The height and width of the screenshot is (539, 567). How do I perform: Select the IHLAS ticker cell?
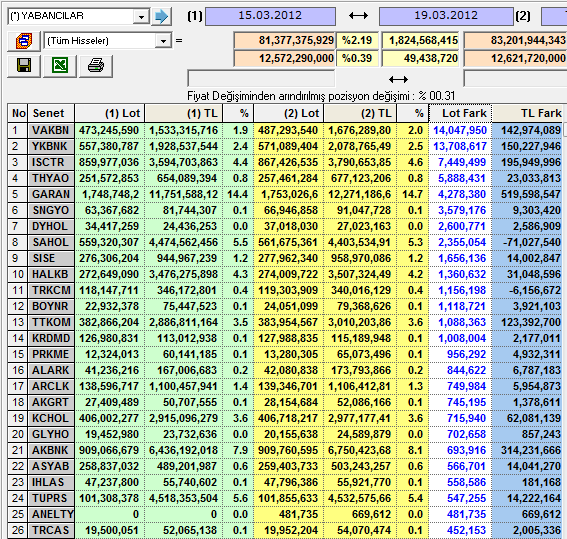click(51, 482)
